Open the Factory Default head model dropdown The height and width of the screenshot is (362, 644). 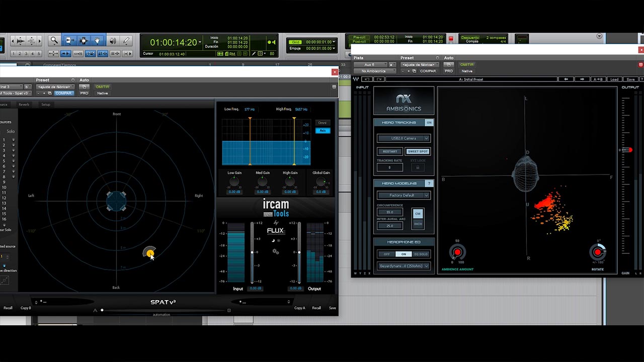404,195
